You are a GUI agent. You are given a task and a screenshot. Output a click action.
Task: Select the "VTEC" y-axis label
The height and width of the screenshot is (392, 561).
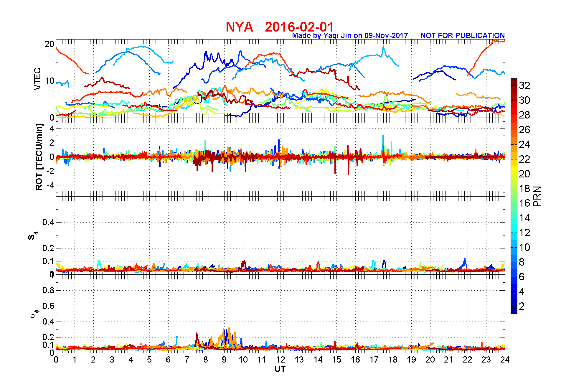point(37,79)
